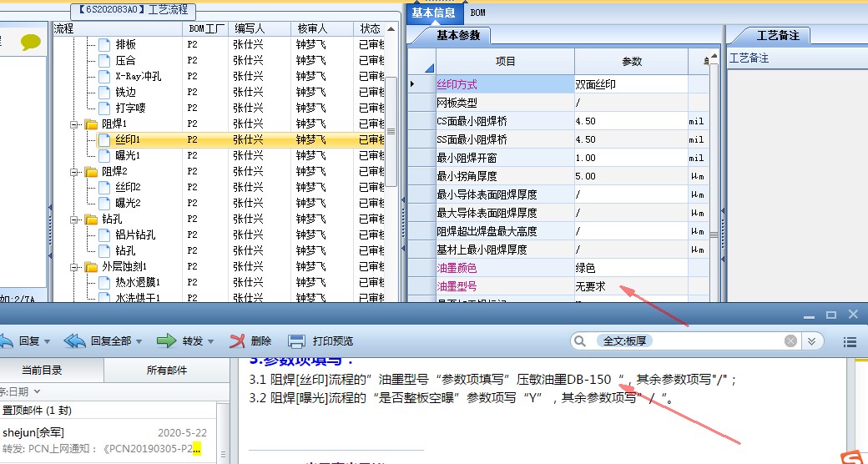The height and width of the screenshot is (464, 868).
Task: Switch to the BOM tab
Action: pyautogui.click(x=477, y=13)
